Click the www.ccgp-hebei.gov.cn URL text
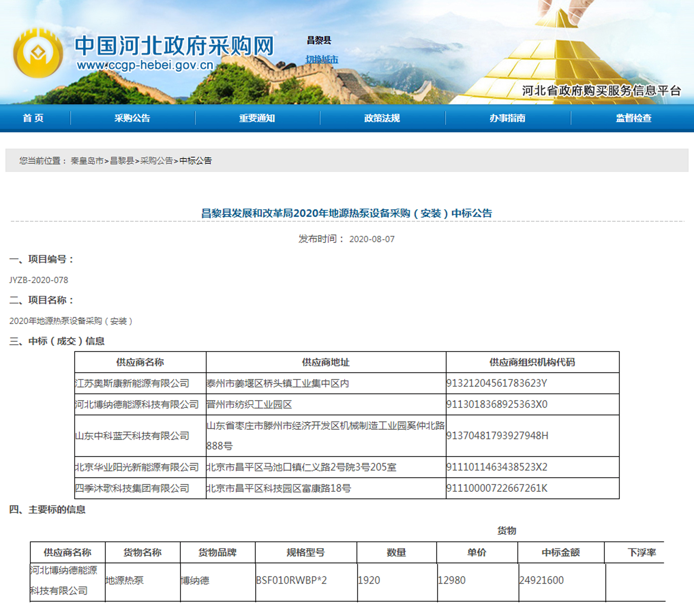The width and height of the screenshot is (694, 616). [x=145, y=65]
